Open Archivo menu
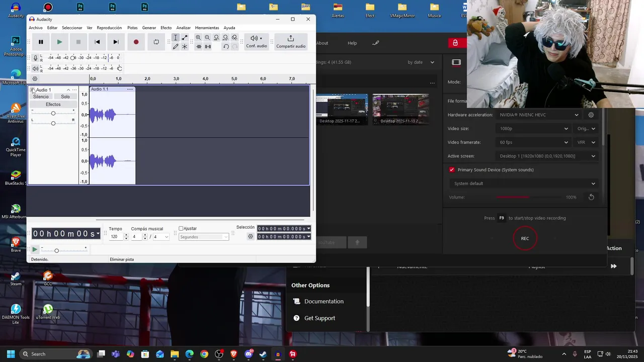Screen dimensions: 644x362 click(36, 28)
